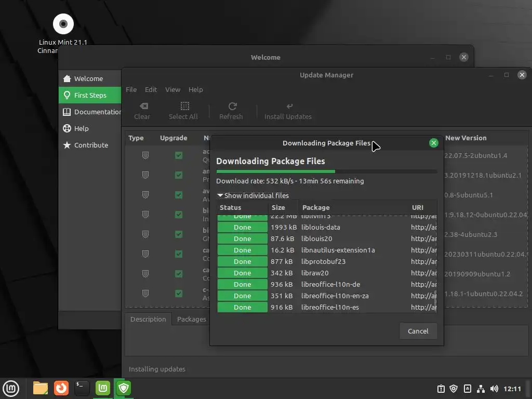Screen dimensions: 532x399
Task: Toggle upgrade checkbox for 1.18.1-1ubuntu0.22.04.2 row
Action: [x=179, y=293]
